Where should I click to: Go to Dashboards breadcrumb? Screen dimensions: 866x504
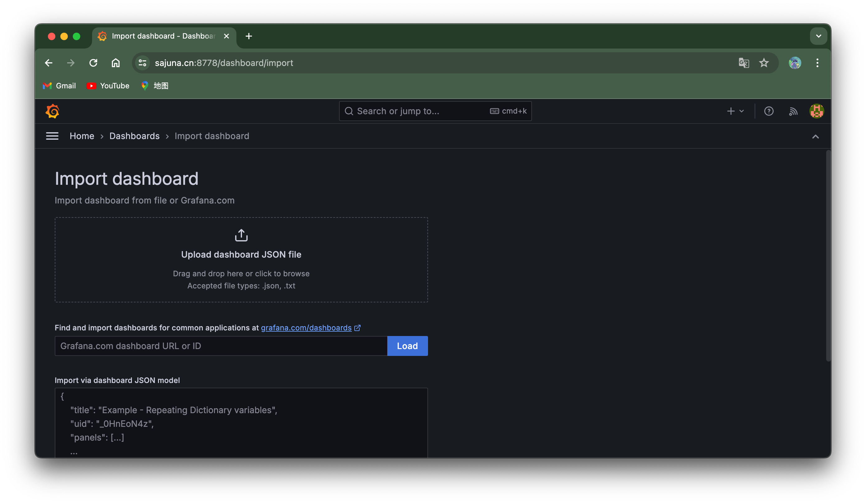click(x=134, y=136)
